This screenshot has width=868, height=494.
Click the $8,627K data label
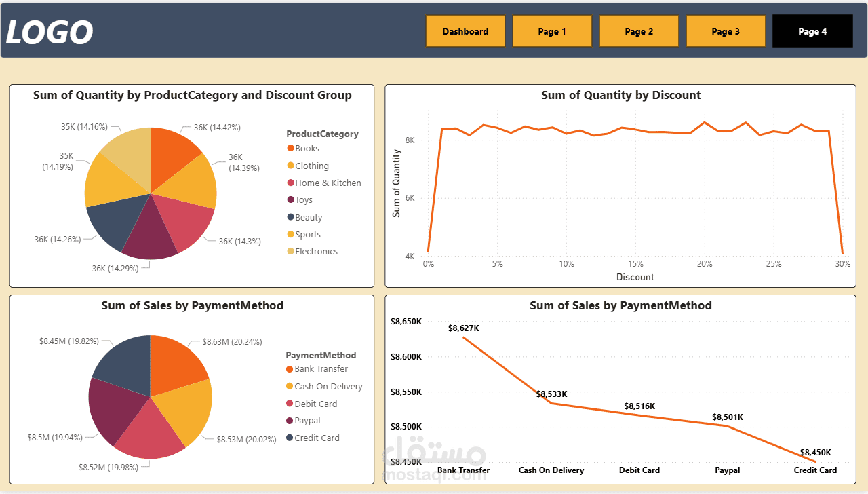pos(464,328)
